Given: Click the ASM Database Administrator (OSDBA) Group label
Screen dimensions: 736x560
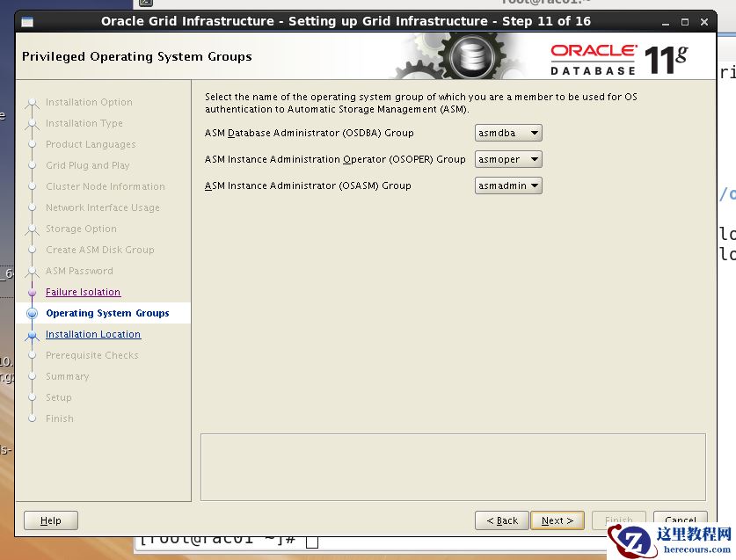Looking at the screenshot, I should coord(310,133).
